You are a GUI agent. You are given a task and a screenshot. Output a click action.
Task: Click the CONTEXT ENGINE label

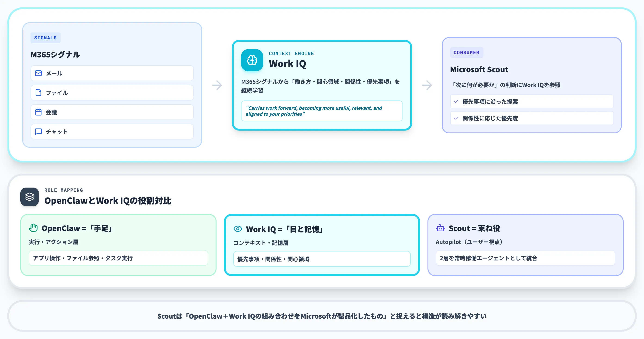tap(291, 53)
